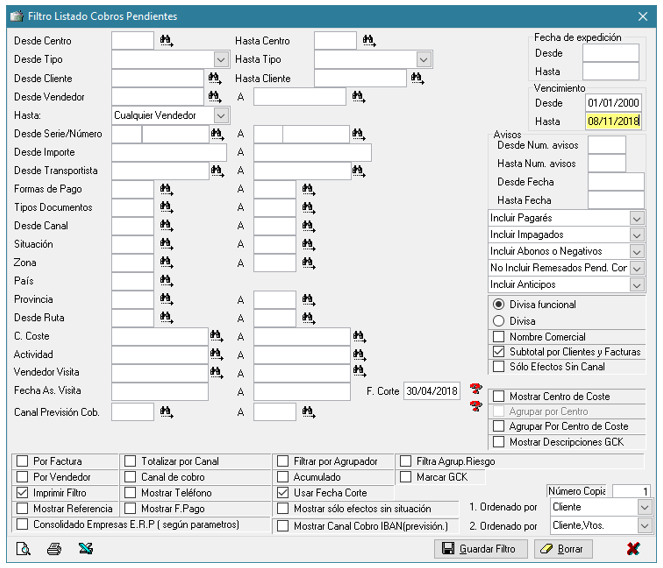
Task: Open Incluir Pagarés dropdown
Action: [637, 218]
